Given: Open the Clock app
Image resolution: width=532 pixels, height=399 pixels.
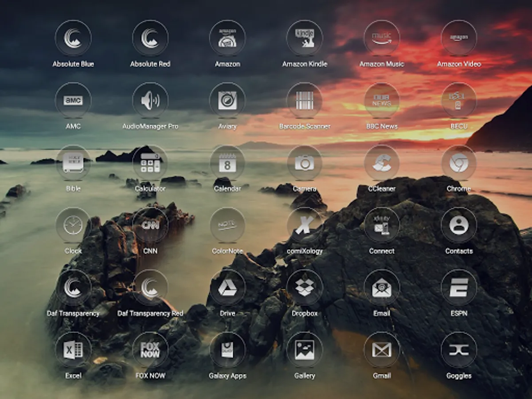Looking at the screenshot, I should (x=73, y=226).
